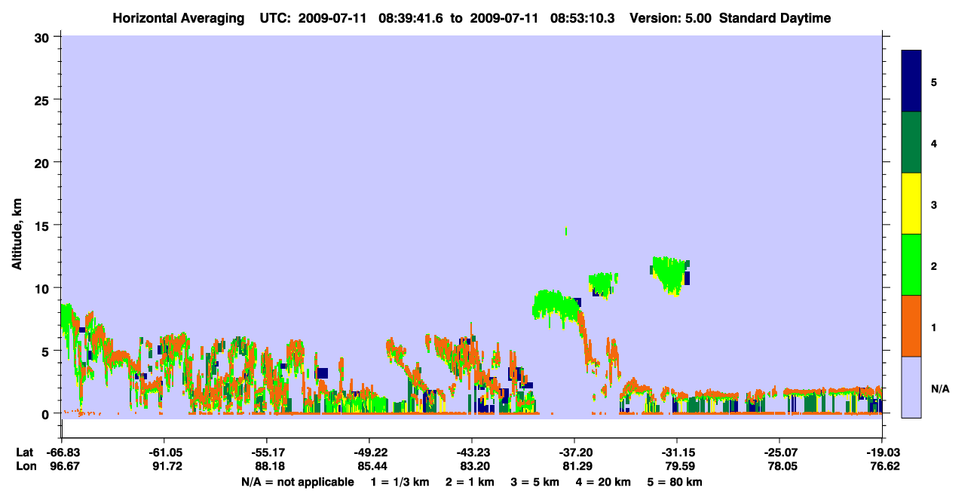
Task: Click the green triangular cloud near 11 km altitude
Action: (x=669, y=275)
